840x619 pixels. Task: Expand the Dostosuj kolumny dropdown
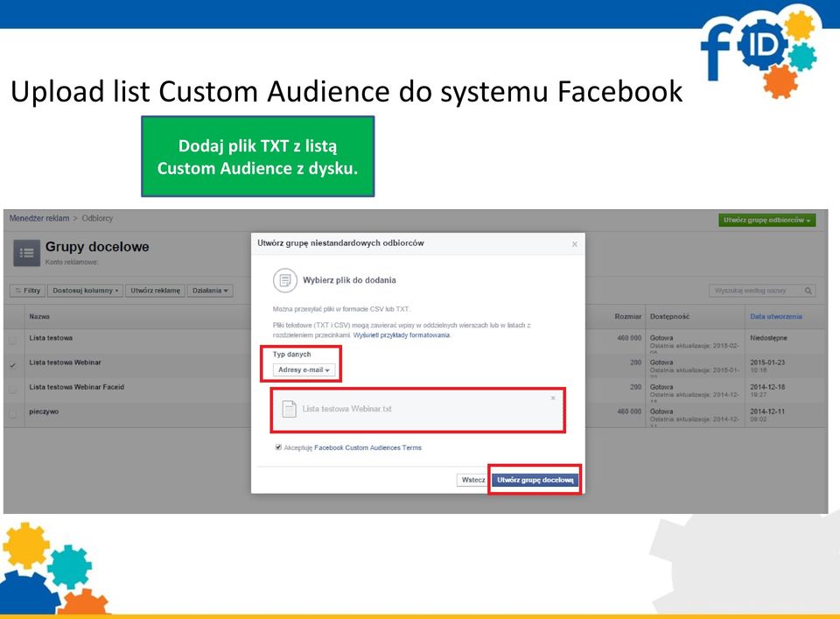[x=85, y=291]
